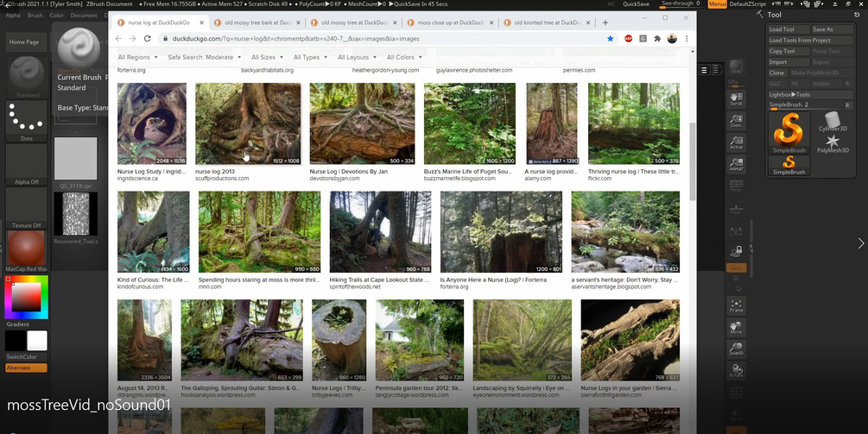Viewport: 868px width, 434px height.
Task: Select the ZBrush Zoom3D icon
Action: (x=736, y=349)
